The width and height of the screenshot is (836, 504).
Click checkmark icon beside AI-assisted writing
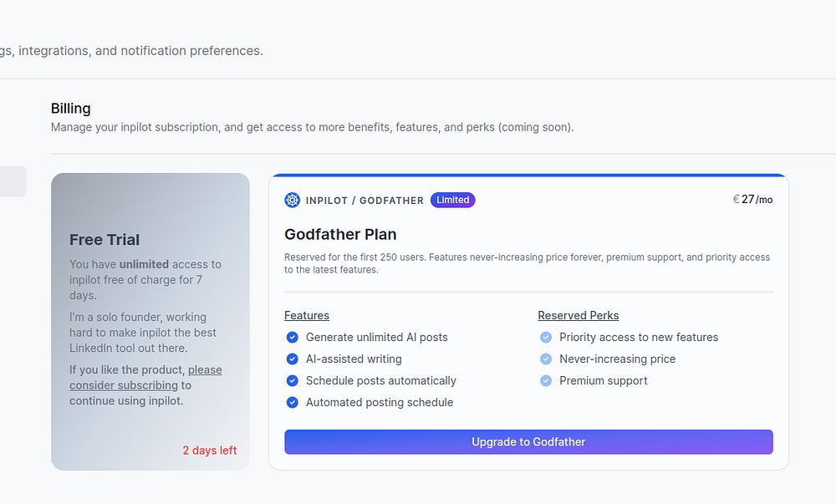click(292, 359)
